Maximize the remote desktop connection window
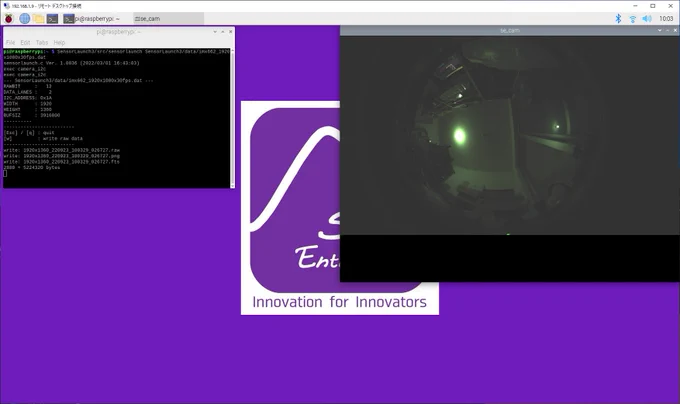Viewport: 680px width, 404px height. pos(653,6)
